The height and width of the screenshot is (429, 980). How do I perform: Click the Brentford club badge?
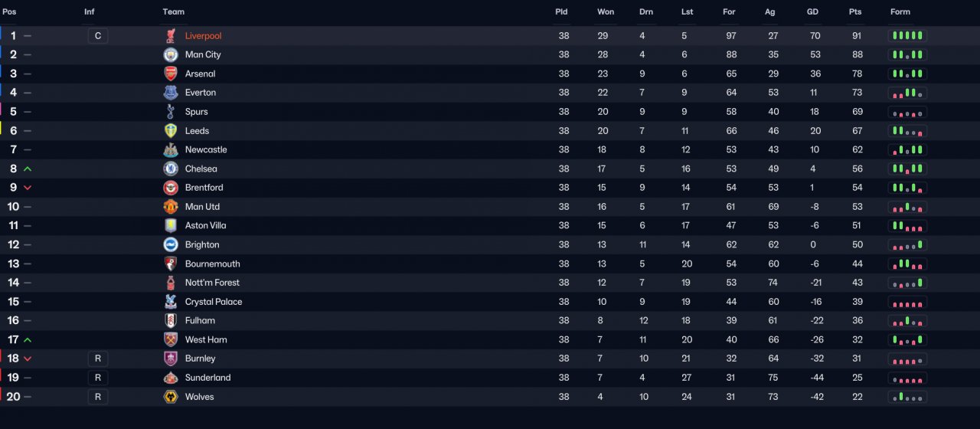[170, 188]
